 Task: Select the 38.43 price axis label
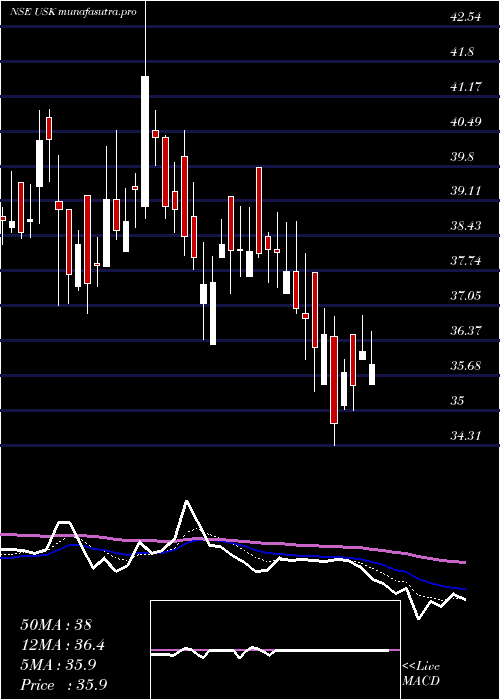pyautogui.click(x=466, y=226)
